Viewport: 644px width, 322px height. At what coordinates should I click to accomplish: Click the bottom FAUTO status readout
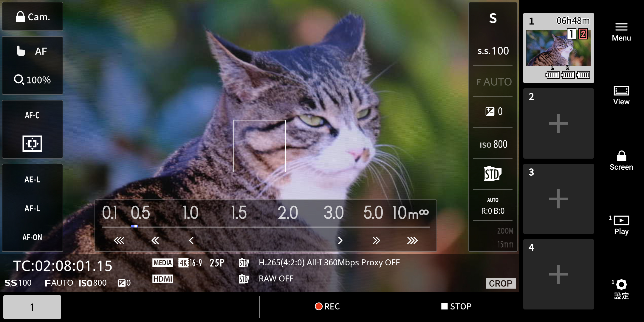59,283
